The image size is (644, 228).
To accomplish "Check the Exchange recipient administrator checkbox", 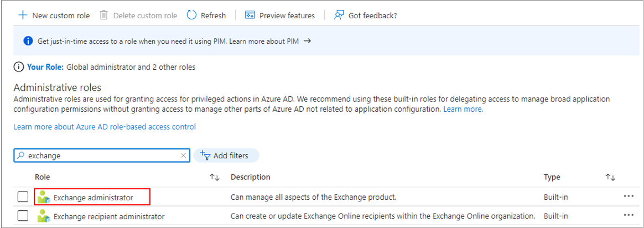I will (23, 216).
